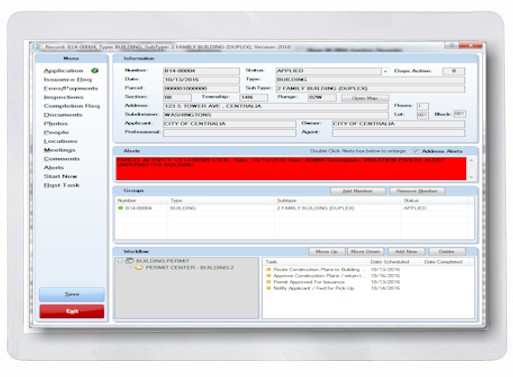Viewport: 513px width, 377px height.
Task: Select Completion Req in the menu
Action: [x=72, y=106]
